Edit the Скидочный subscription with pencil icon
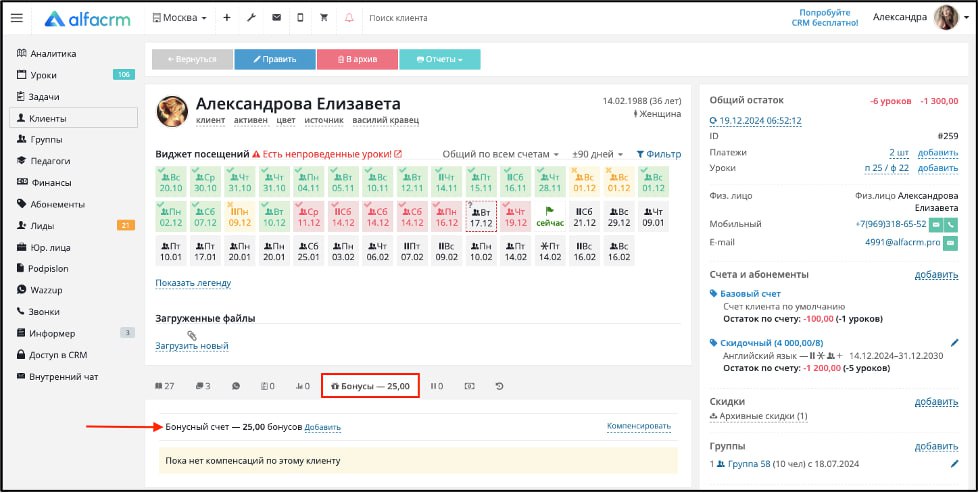Viewport: 979px width, 493px height. coord(954,343)
